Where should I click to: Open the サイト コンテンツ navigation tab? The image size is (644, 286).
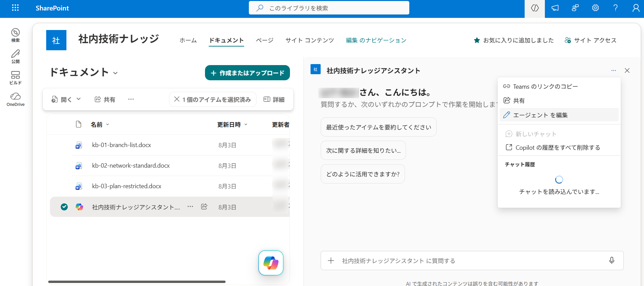click(x=310, y=40)
